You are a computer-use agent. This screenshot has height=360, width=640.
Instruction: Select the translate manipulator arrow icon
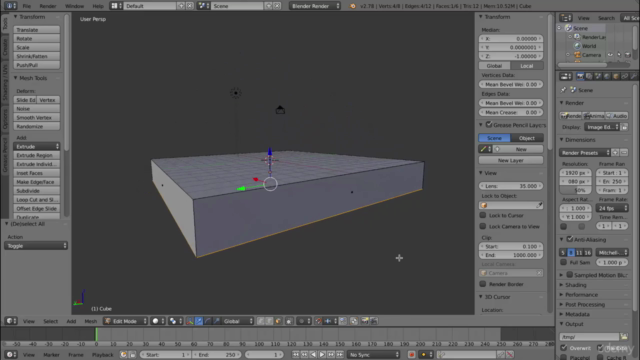click(x=199, y=321)
